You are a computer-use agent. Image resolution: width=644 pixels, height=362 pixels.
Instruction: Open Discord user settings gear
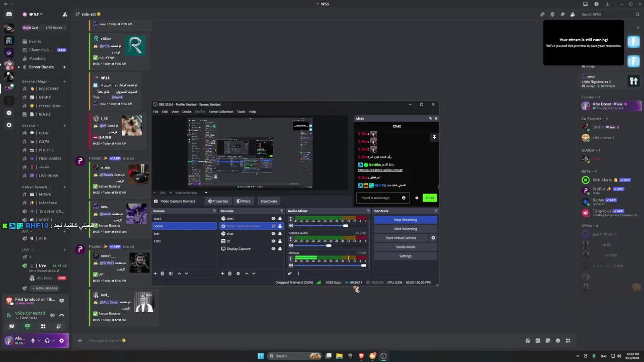(61, 340)
